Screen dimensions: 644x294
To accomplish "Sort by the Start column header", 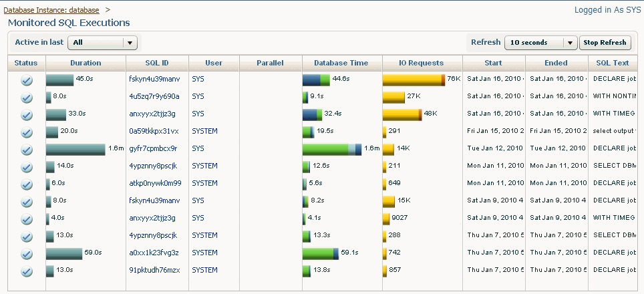I will (493, 63).
